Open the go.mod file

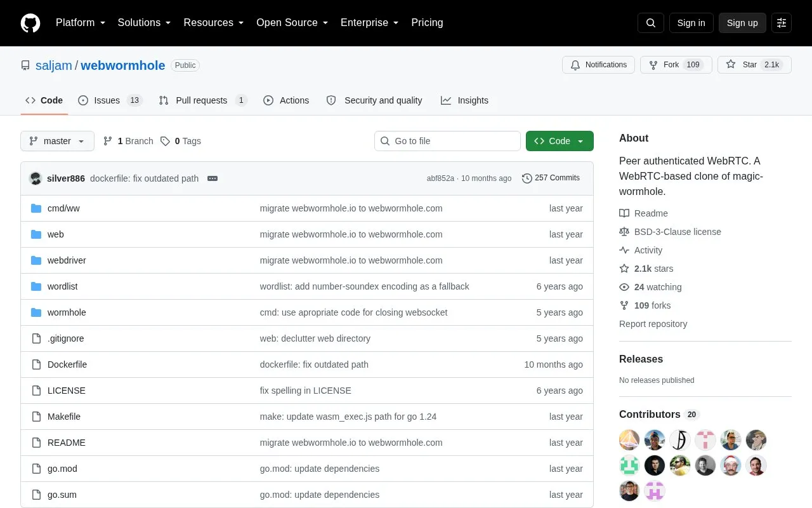62,469
